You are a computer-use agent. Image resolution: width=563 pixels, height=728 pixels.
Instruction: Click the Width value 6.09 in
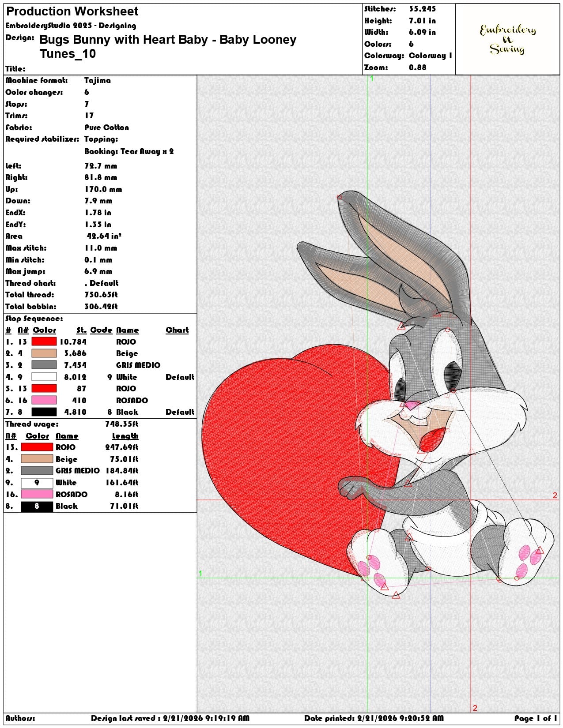click(422, 32)
